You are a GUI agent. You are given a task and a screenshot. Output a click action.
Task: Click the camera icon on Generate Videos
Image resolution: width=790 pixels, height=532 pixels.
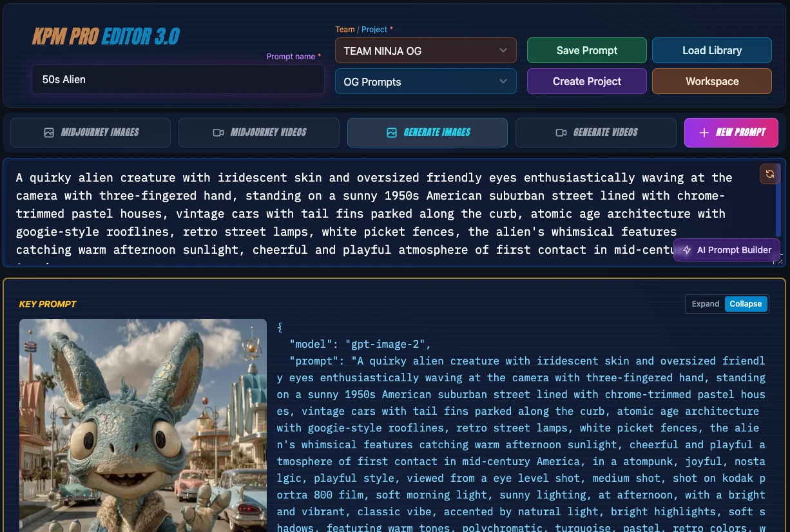point(561,133)
